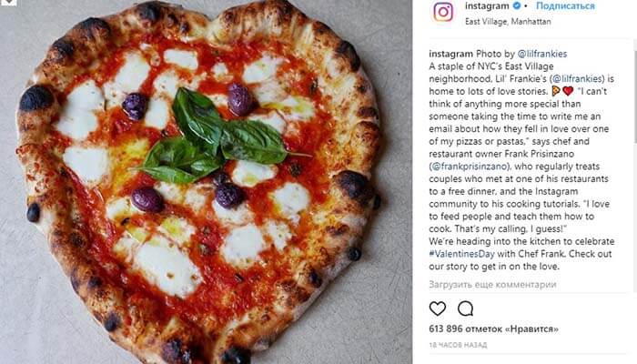Image resolution: width=637 pixels, height=364 pixels.
Task: Click the small arrow icon above the photo
Action: tap(8, 3)
